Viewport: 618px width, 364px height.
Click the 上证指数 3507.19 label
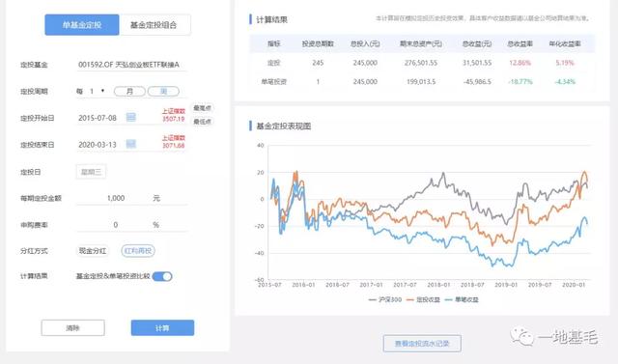click(x=174, y=115)
